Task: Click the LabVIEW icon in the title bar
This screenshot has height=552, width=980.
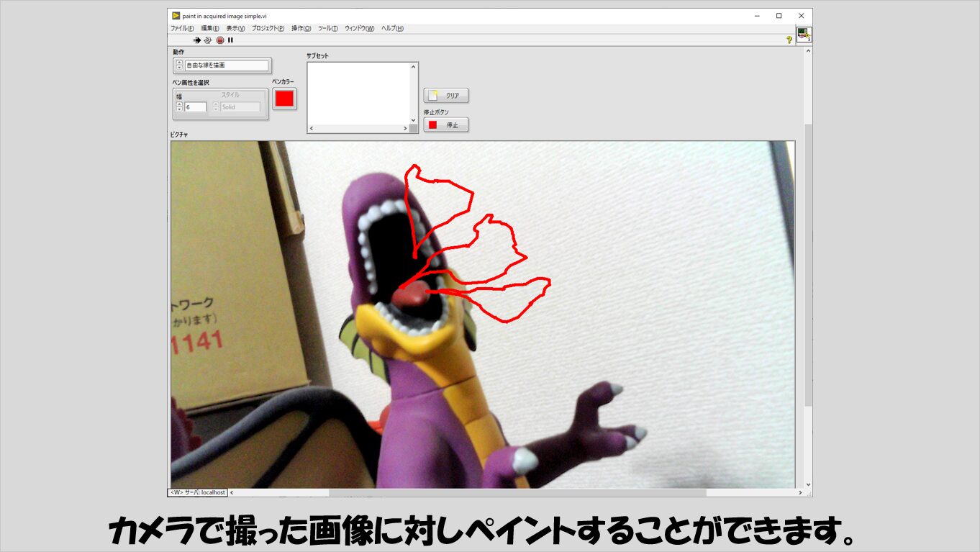Action: click(176, 16)
